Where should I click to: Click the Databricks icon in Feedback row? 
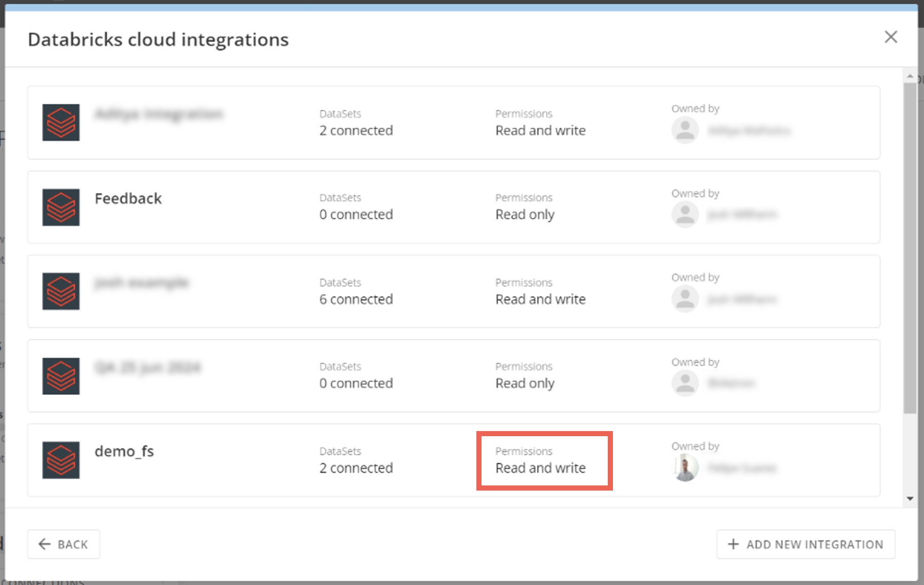pyautogui.click(x=61, y=207)
